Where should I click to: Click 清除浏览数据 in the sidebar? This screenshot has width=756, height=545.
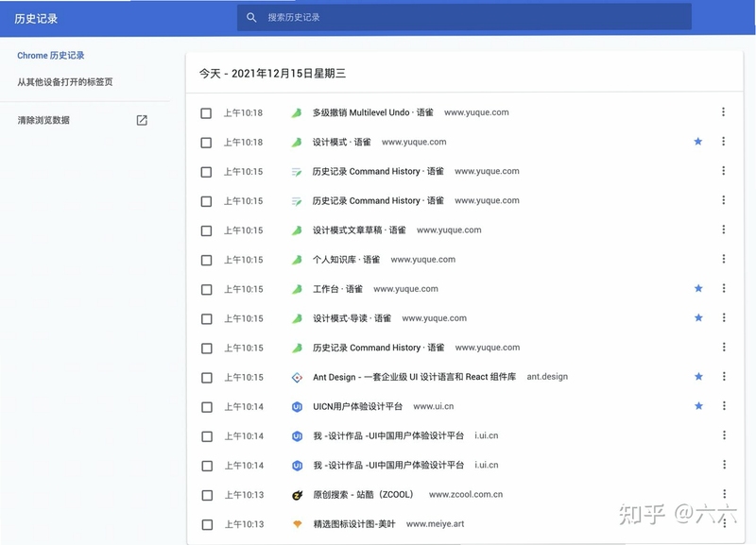43,120
